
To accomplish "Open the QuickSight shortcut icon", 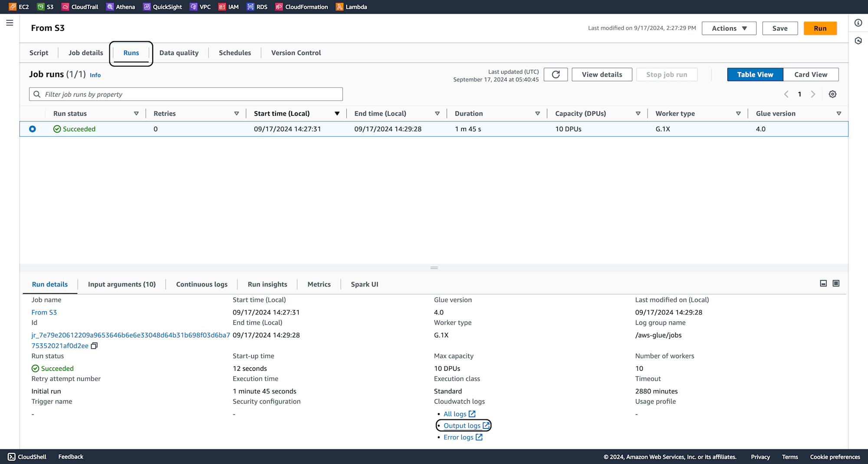I will [147, 7].
